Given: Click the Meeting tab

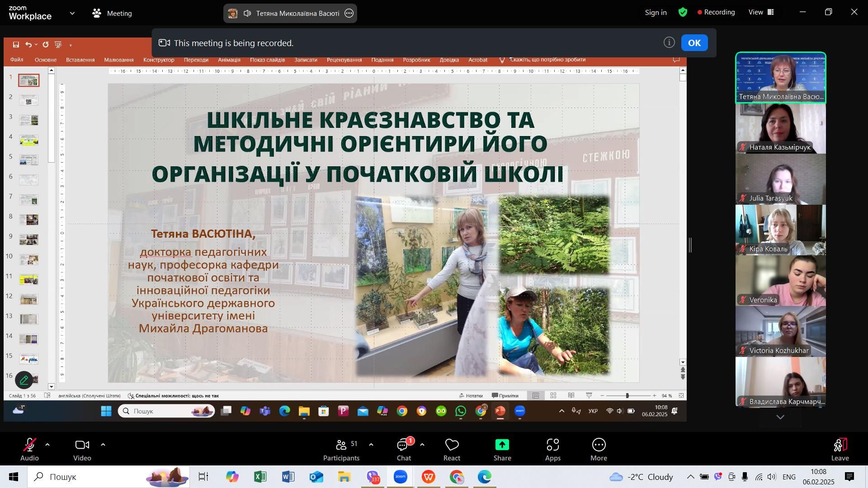Looking at the screenshot, I should [x=112, y=14].
